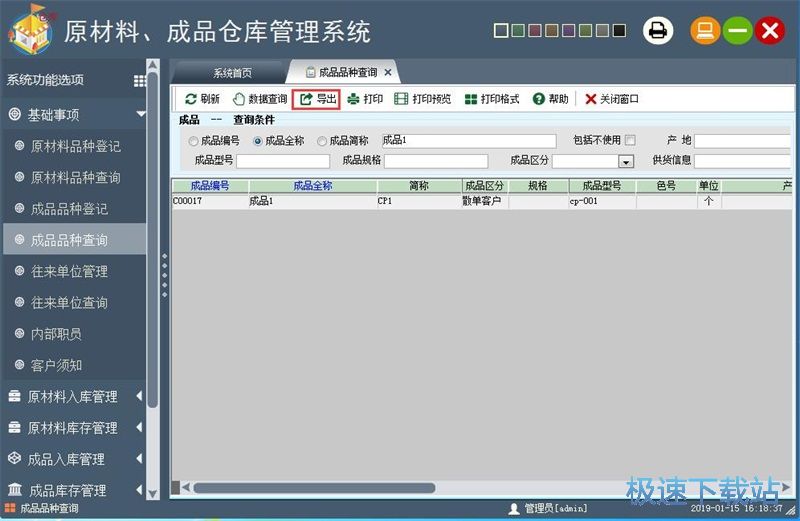Click the 打印 print toolbar button
Screen dimensions: 800x521
point(365,99)
